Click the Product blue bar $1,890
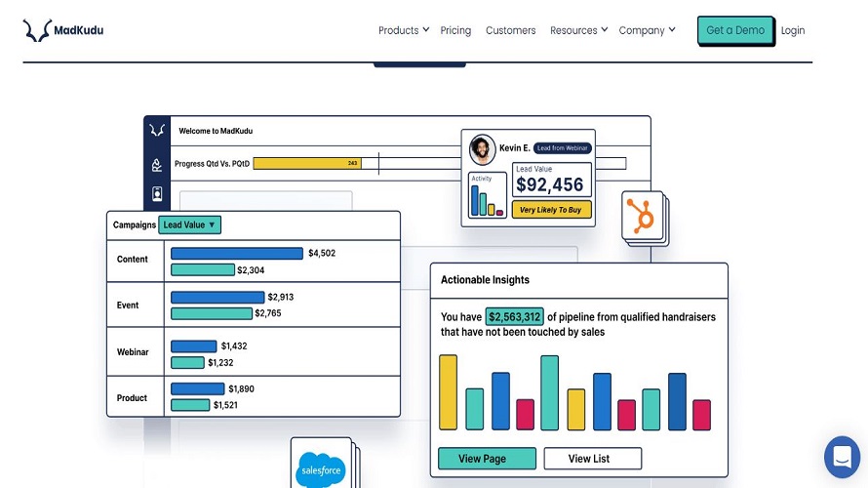 [x=198, y=388]
